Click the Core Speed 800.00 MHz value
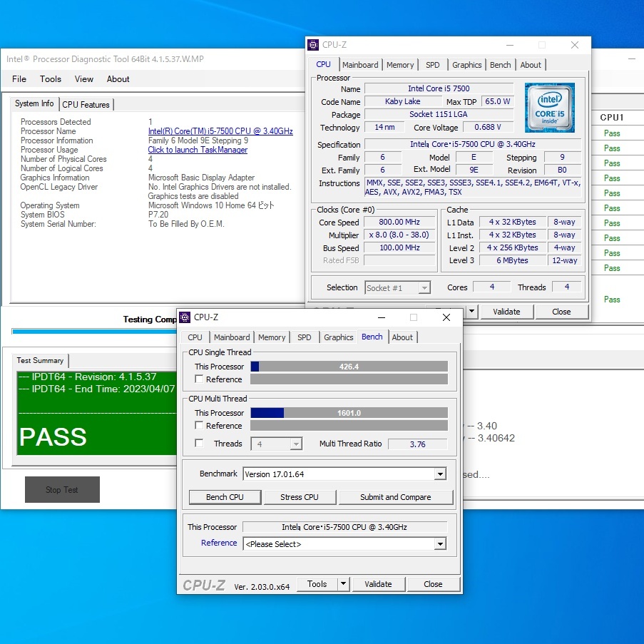The width and height of the screenshot is (644, 644). pos(399,223)
